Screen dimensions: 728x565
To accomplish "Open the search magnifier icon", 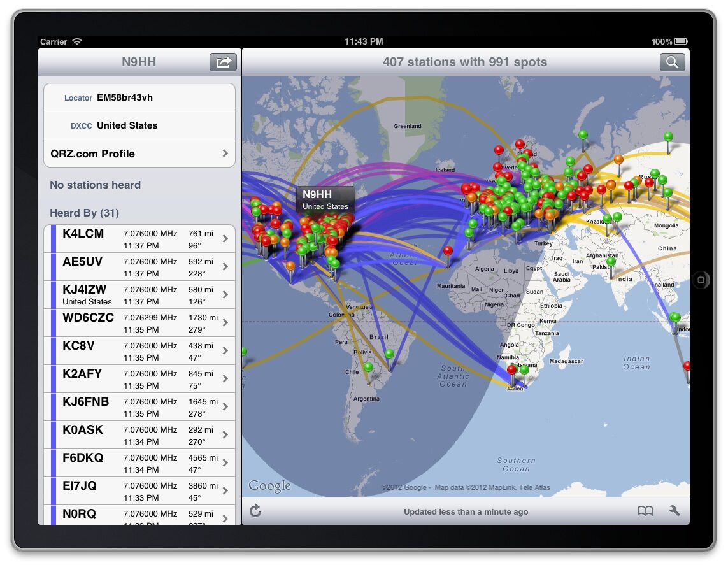I will coord(672,62).
